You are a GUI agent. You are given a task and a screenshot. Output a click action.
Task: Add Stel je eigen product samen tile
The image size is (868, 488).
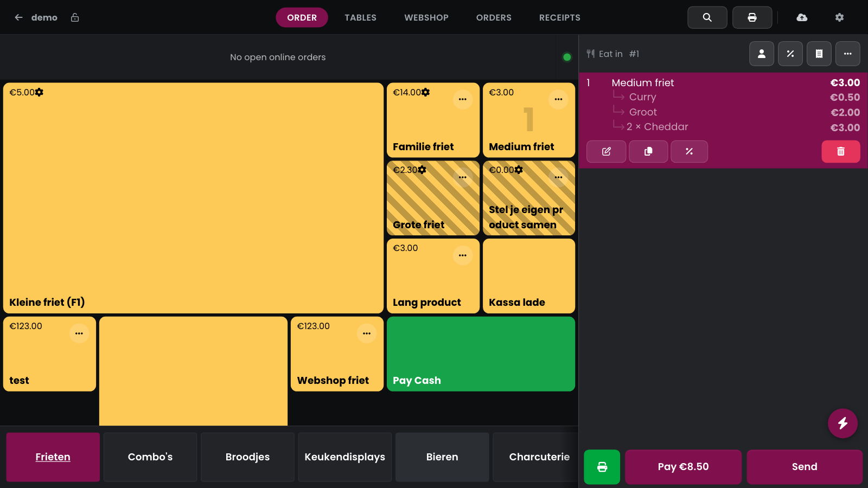[529, 198]
